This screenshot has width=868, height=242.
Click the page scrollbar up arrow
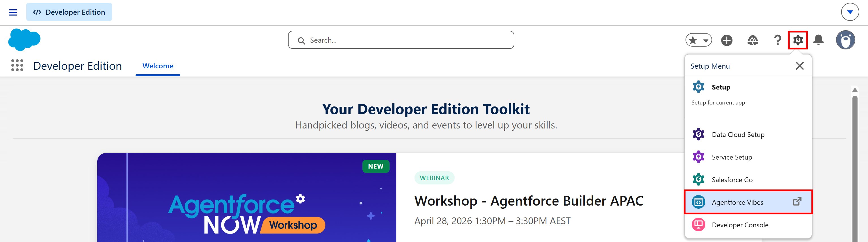click(854, 90)
